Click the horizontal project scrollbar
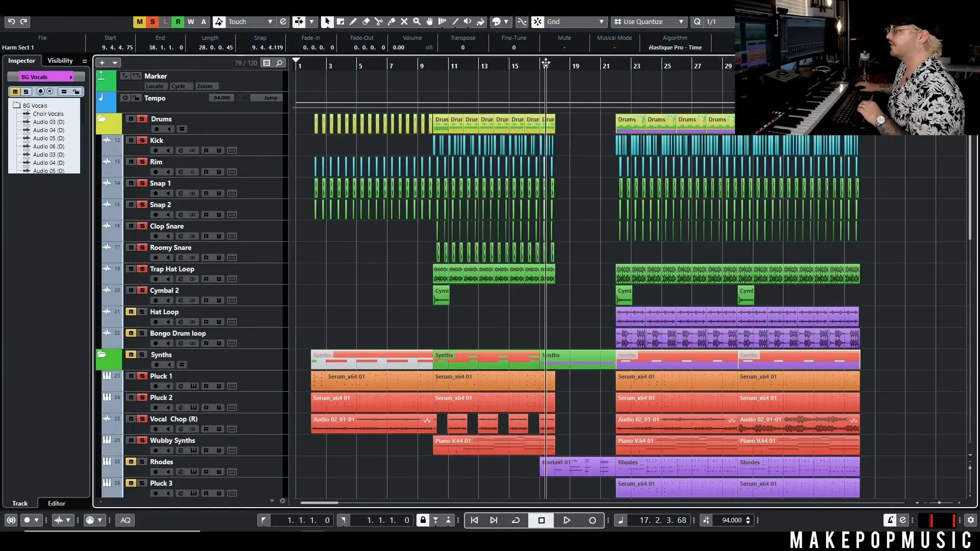 point(320,503)
